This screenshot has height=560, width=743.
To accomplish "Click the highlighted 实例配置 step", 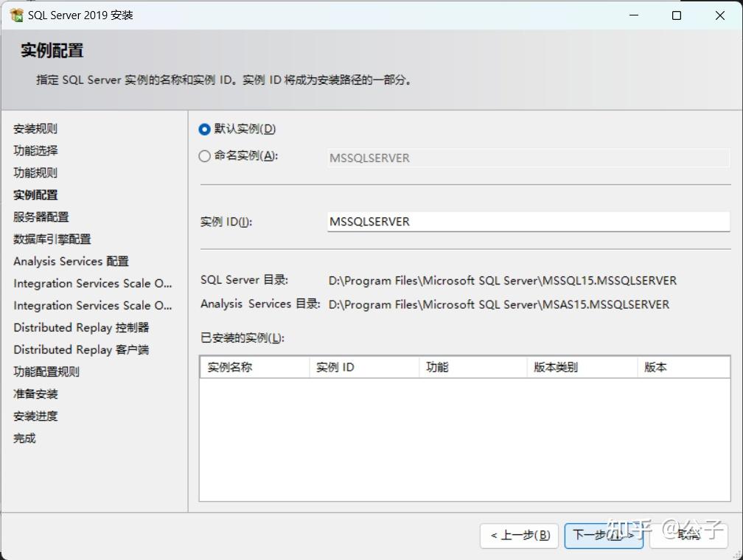I will [35, 195].
